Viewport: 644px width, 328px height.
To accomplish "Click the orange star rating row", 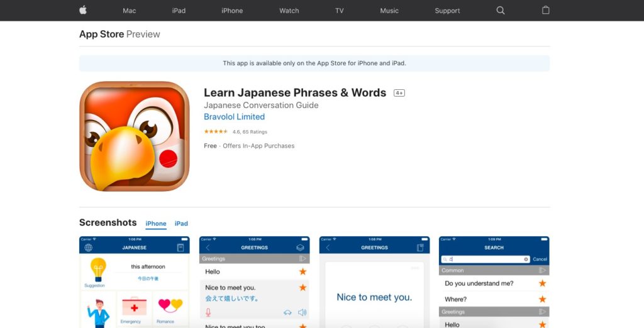I will click(x=216, y=132).
